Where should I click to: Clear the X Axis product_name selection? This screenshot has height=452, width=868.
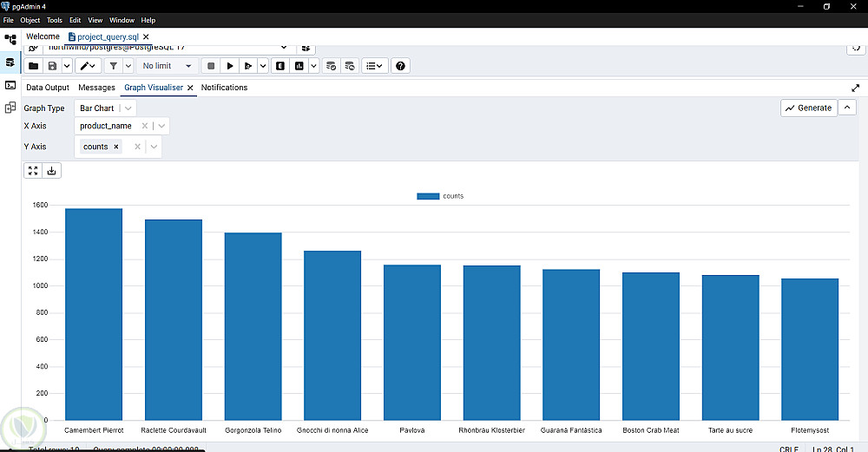(144, 126)
